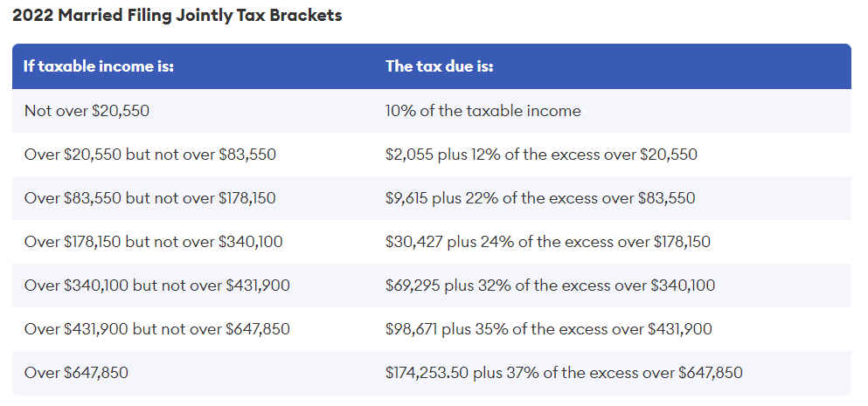
Task: Click the '$30,427 plus 24%' tax cell
Action: click(x=548, y=242)
